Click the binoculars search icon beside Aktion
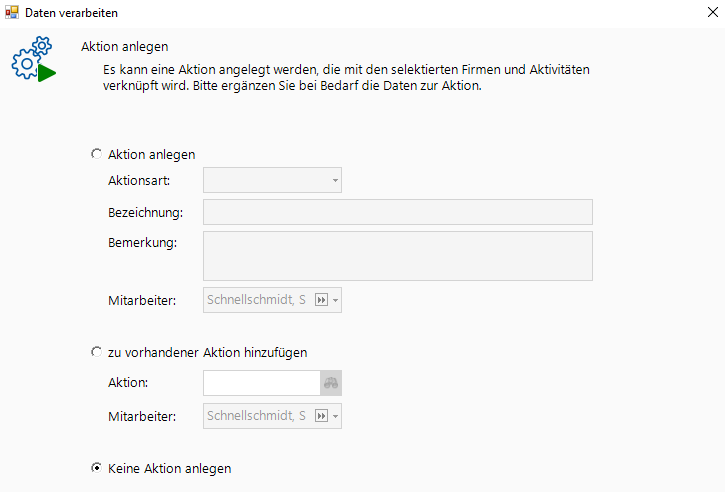This screenshot has height=492, width=725. (x=330, y=383)
